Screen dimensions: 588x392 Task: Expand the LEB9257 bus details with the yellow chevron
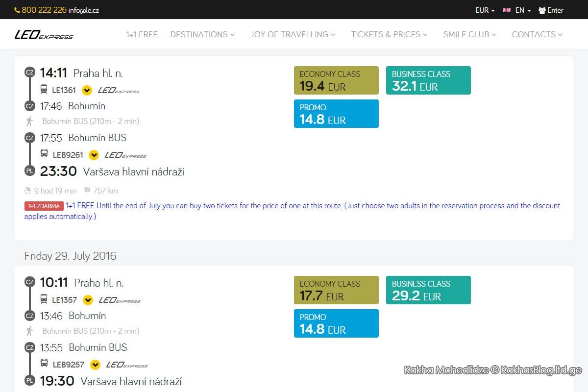(x=95, y=365)
